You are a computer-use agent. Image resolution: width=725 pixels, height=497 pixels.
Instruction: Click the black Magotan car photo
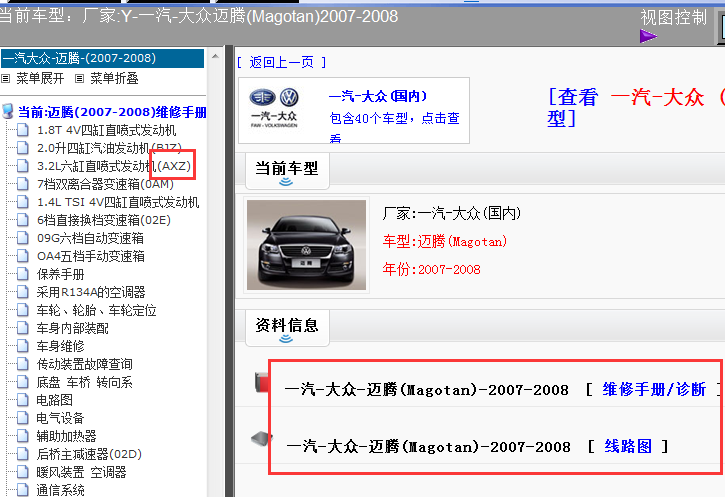tap(306, 245)
